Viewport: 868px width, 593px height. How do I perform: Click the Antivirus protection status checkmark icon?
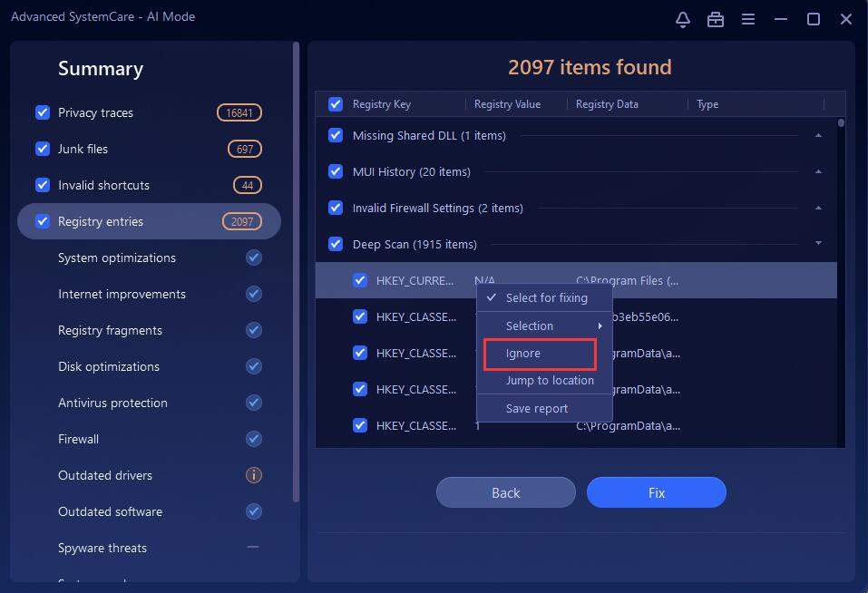click(254, 403)
